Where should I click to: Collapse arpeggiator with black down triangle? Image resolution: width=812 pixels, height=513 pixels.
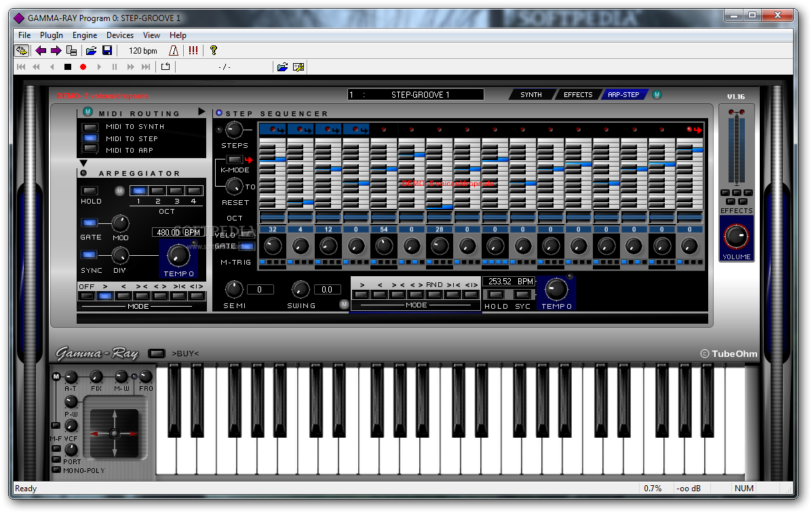[x=84, y=164]
